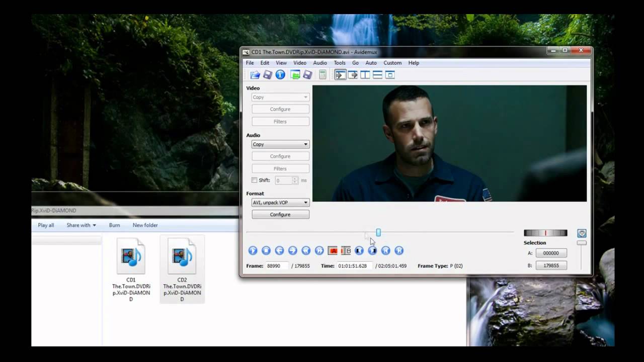This screenshot has height=362, width=644.
Task: Toggle the audio Shift checkbox
Action: pos(254,180)
